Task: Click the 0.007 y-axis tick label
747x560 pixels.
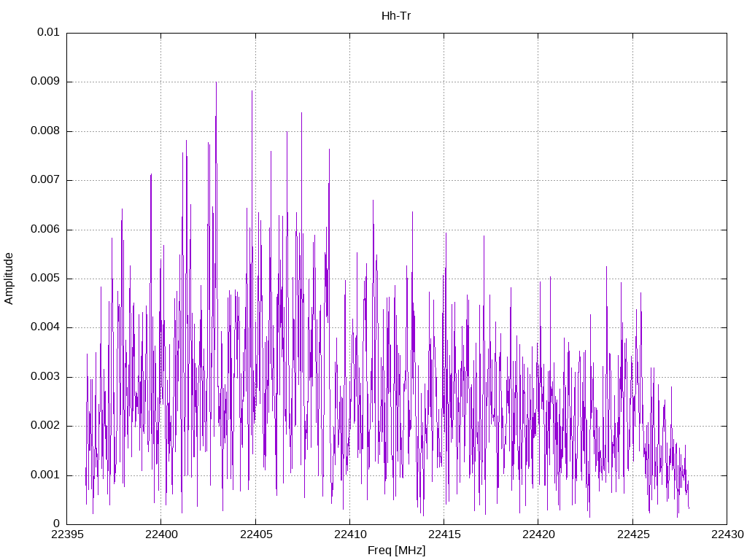Action: pyautogui.click(x=45, y=179)
